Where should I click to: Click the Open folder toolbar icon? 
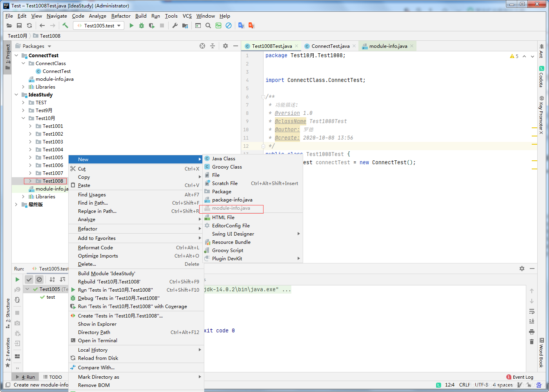[9, 25]
